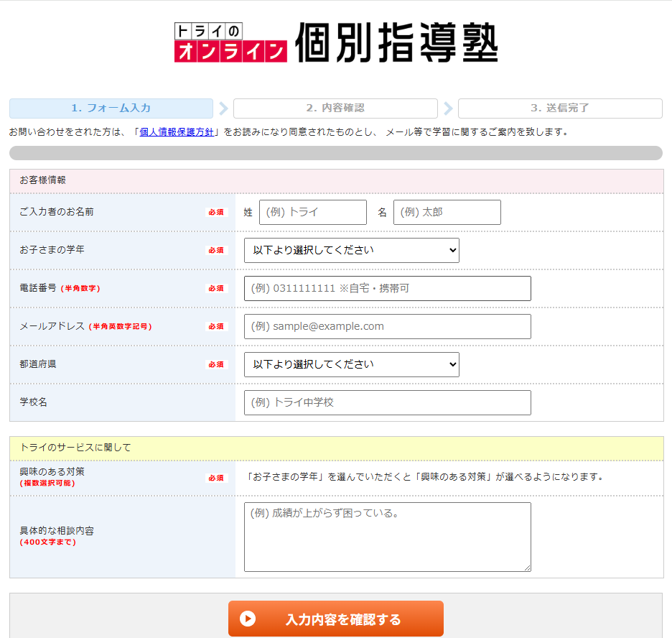Click the 名 given name field
This screenshot has height=638, width=672.
(447, 212)
